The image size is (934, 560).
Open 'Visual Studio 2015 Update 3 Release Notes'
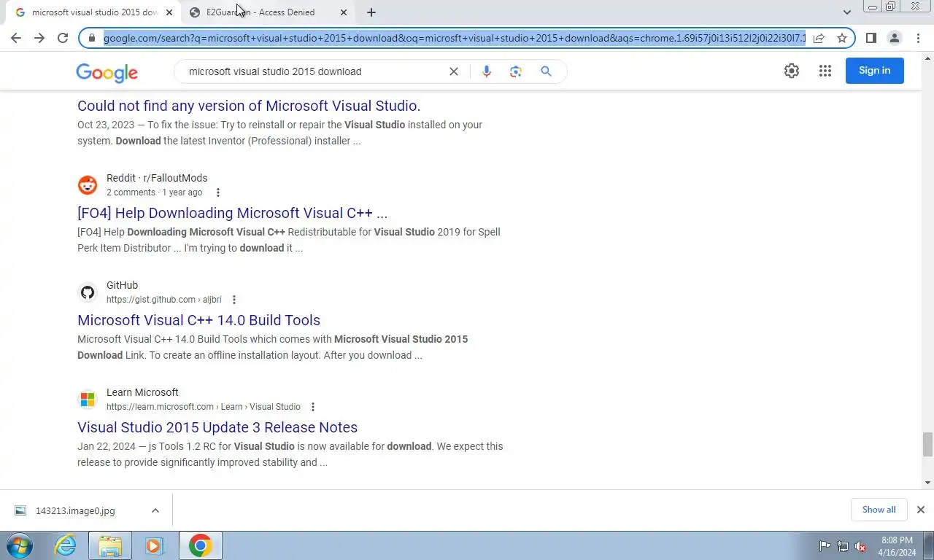[x=217, y=427]
